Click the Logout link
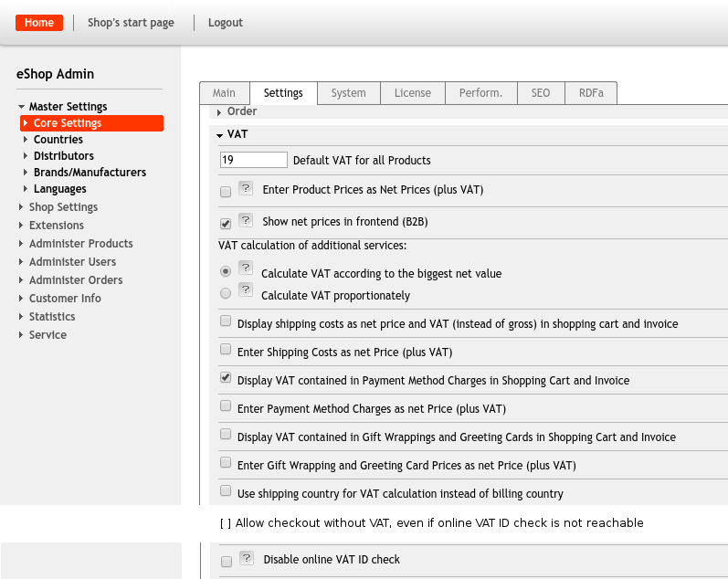Image resolution: width=728 pixels, height=579 pixels. pyautogui.click(x=226, y=23)
